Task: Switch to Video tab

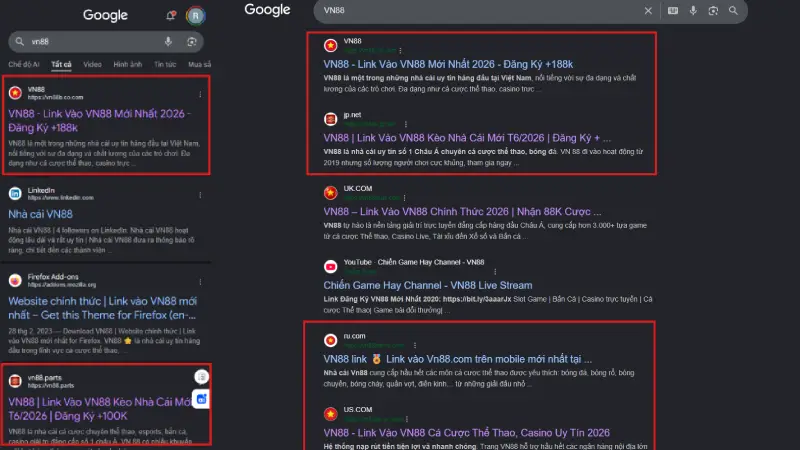Action: (x=92, y=64)
